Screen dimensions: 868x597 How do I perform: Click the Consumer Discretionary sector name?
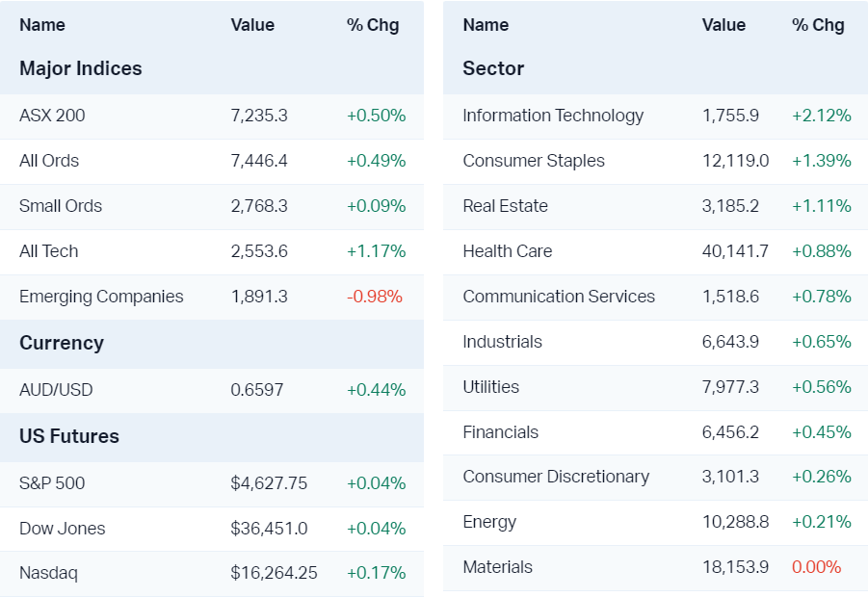pyautogui.click(x=556, y=477)
